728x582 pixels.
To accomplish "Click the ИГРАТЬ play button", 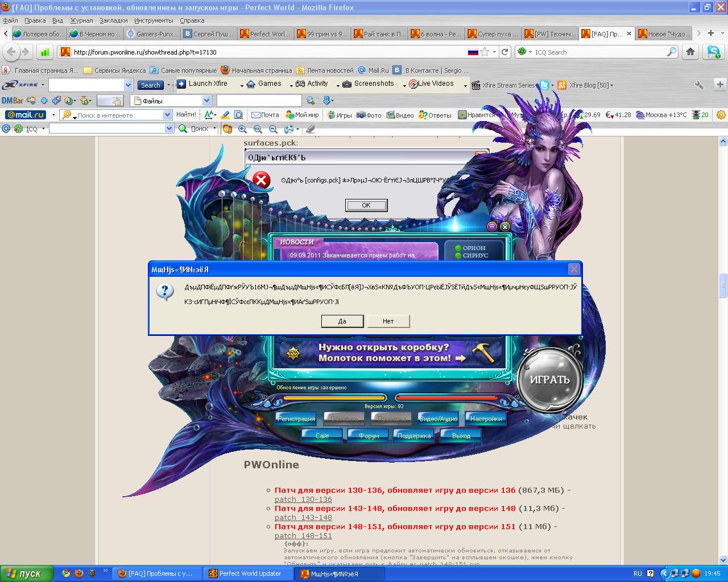I will pos(549,380).
